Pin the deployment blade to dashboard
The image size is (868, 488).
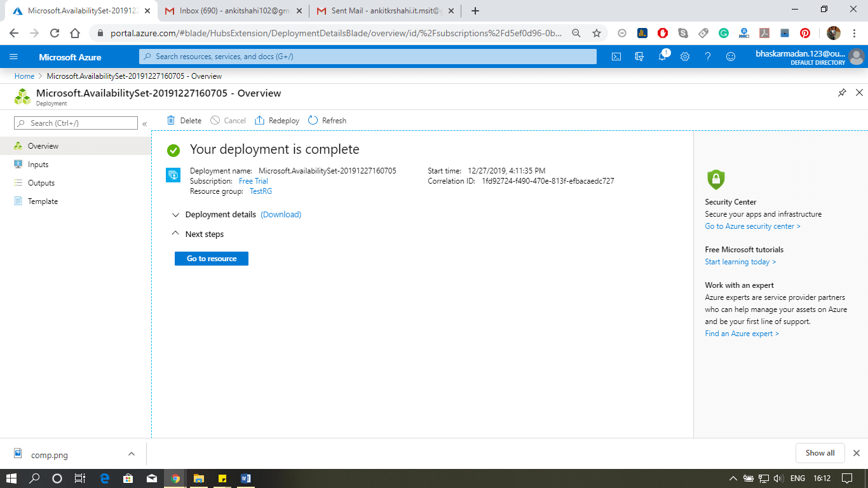point(842,93)
